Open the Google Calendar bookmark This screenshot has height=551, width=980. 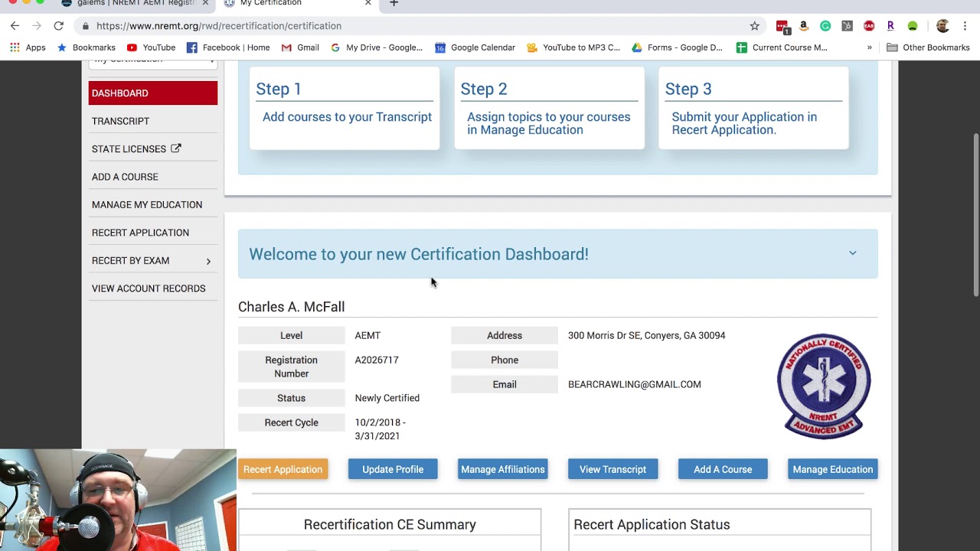coord(475,47)
